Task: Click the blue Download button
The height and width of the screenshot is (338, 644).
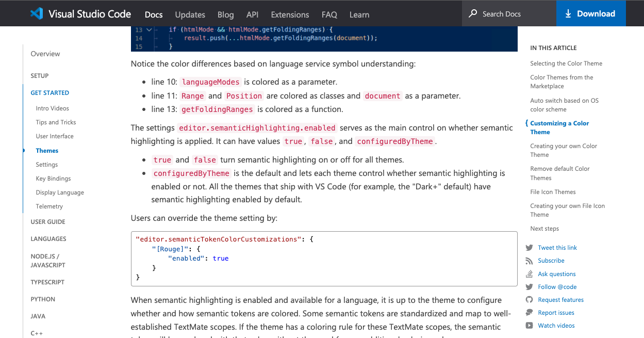Action: 591,13
